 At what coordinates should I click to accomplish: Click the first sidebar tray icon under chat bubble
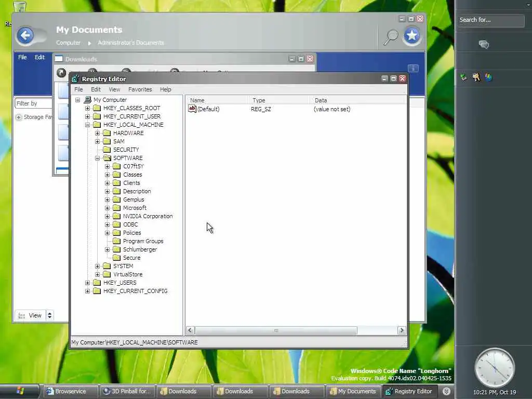point(464,77)
